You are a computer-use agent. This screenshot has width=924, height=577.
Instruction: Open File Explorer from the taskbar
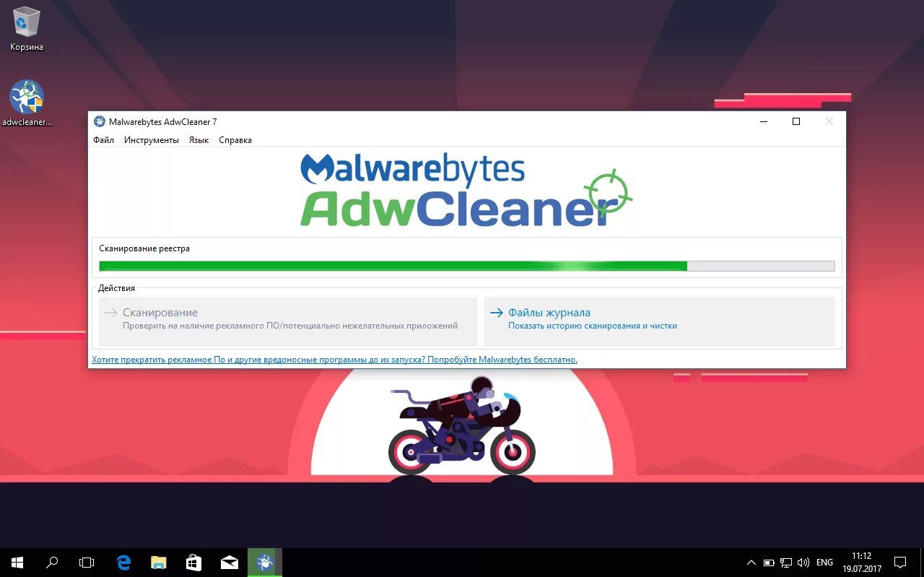[x=159, y=562]
